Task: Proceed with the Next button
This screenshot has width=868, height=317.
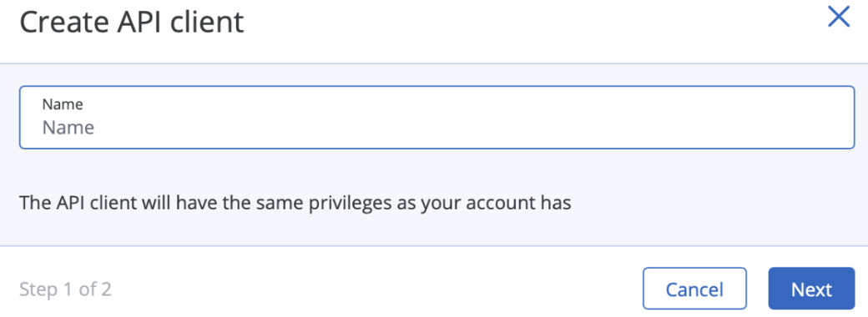Action: pos(811,289)
